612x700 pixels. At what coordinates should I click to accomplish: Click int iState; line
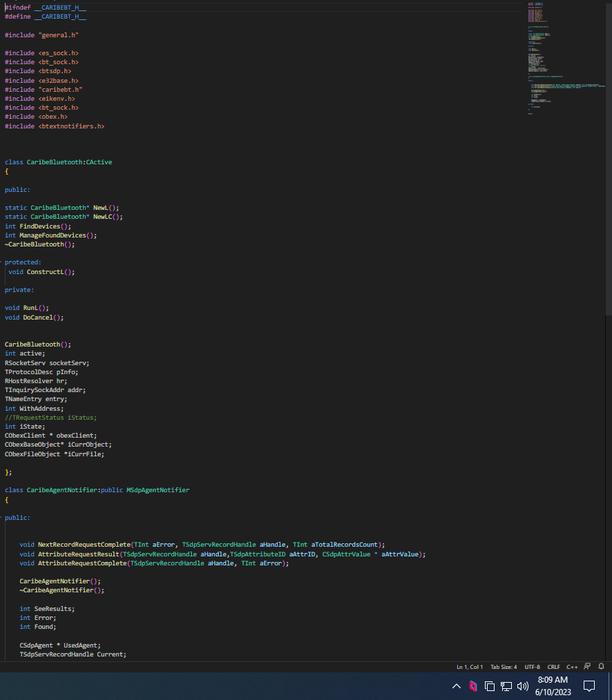click(25, 427)
